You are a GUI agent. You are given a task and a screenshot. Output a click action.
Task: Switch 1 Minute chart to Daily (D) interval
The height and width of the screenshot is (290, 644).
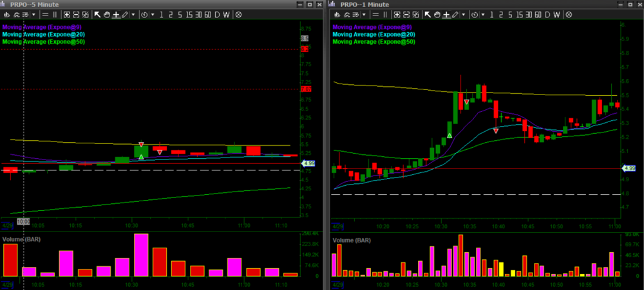pyautogui.click(x=546, y=14)
